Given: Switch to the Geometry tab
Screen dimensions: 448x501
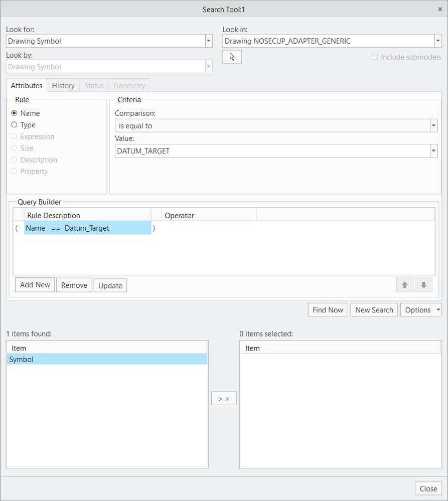Looking at the screenshot, I should coord(129,86).
